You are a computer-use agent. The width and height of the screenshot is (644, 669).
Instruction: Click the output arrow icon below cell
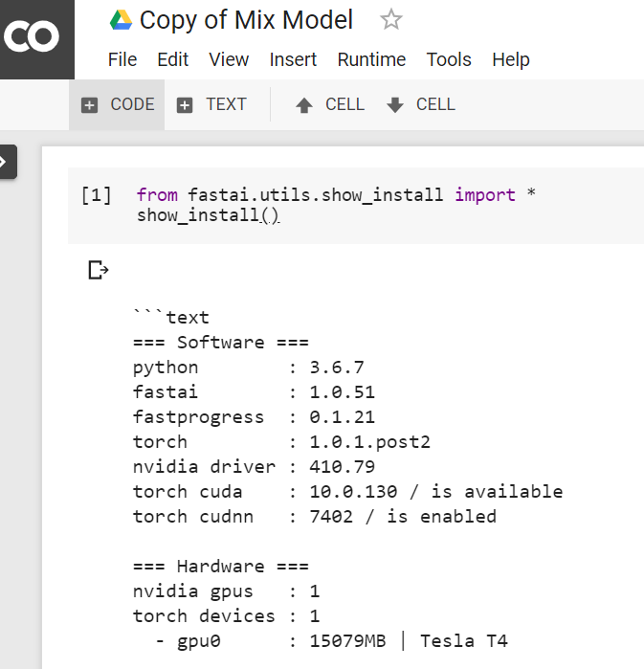coord(98,271)
